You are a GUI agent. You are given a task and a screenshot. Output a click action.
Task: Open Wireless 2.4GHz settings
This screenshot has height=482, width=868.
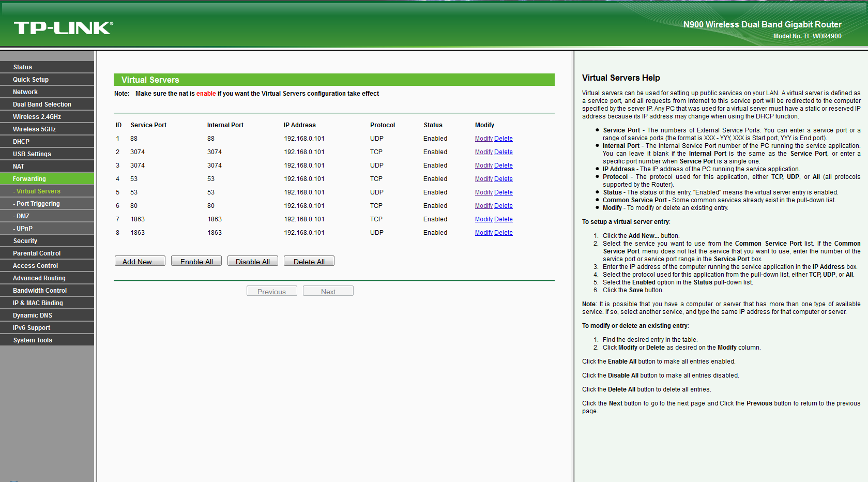pyautogui.click(x=47, y=117)
